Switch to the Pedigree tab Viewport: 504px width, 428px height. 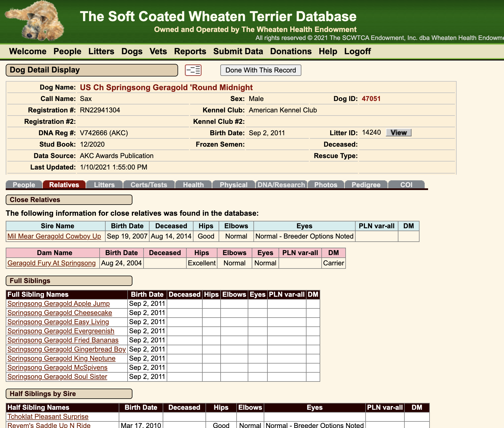(366, 185)
